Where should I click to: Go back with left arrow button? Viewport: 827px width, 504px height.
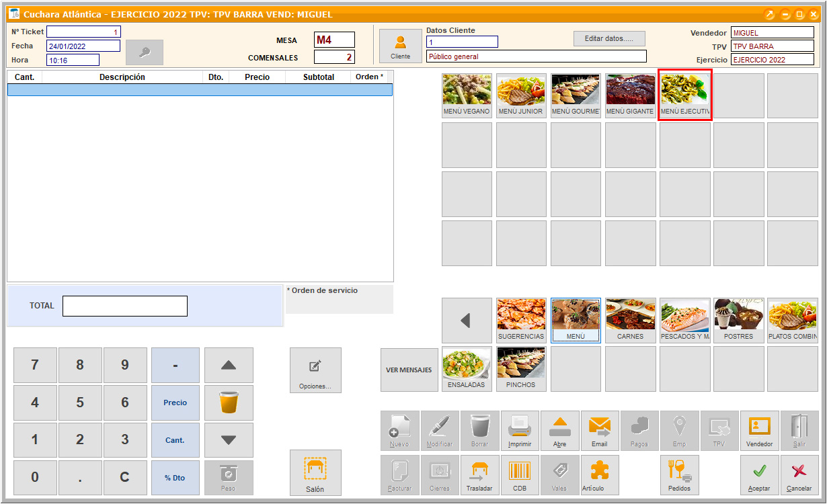[x=466, y=321]
